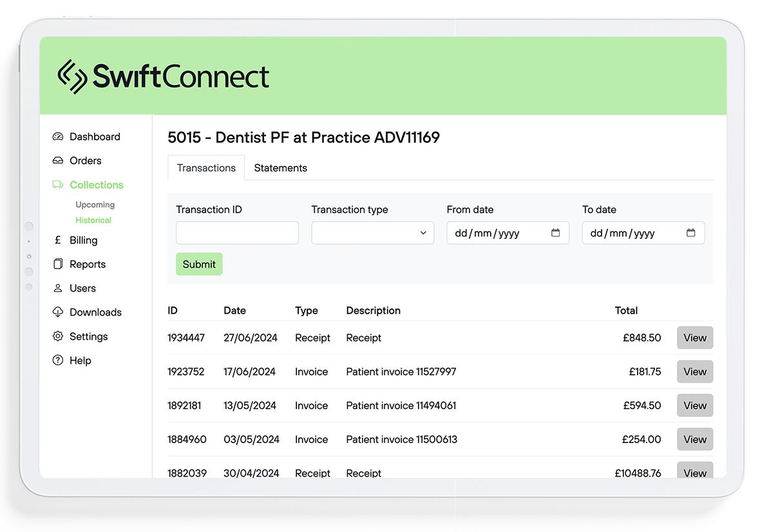Select Historical under Collections
This screenshot has width=760, height=532.
(93, 220)
